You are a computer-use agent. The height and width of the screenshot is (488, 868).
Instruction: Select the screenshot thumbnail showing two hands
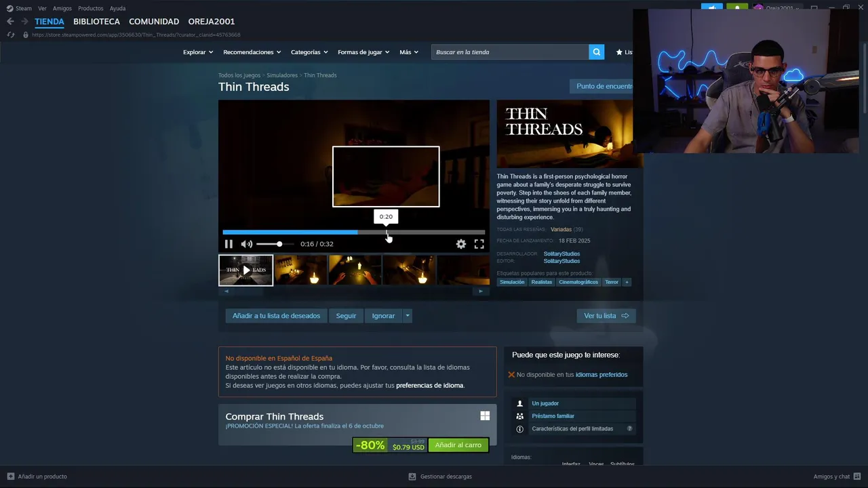tap(355, 270)
